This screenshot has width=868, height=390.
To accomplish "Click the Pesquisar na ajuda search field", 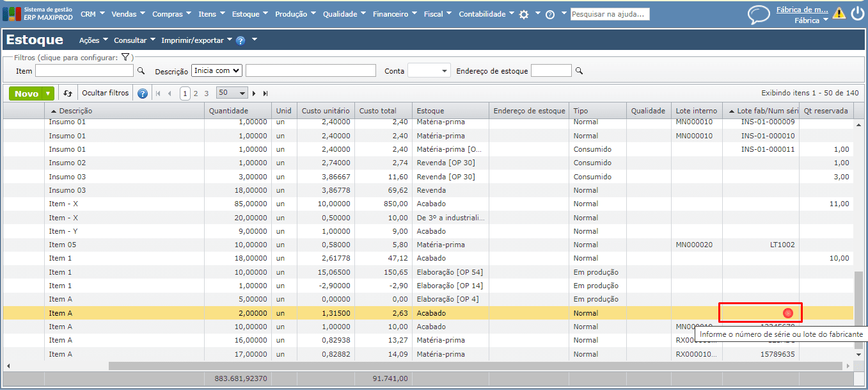I will [x=610, y=14].
